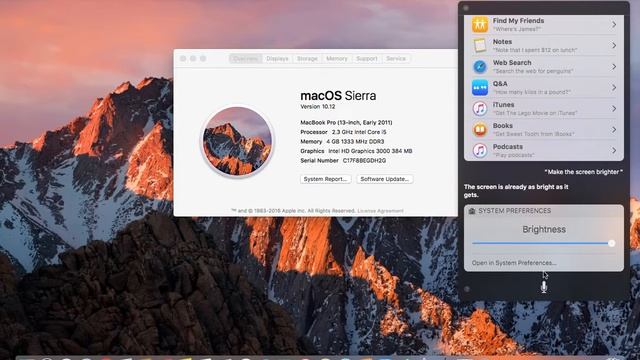Open the Storage tab
The width and height of the screenshot is (640, 360).
tap(307, 59)
